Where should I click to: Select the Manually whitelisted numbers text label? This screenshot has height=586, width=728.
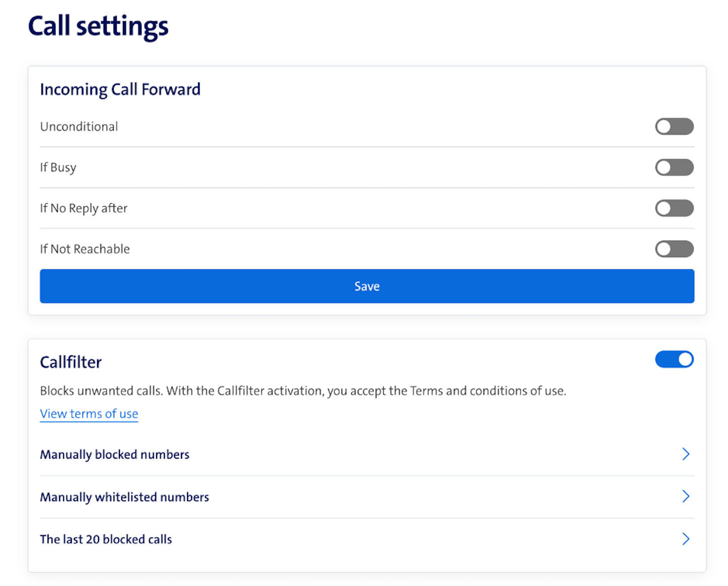(x=124, y=497)
